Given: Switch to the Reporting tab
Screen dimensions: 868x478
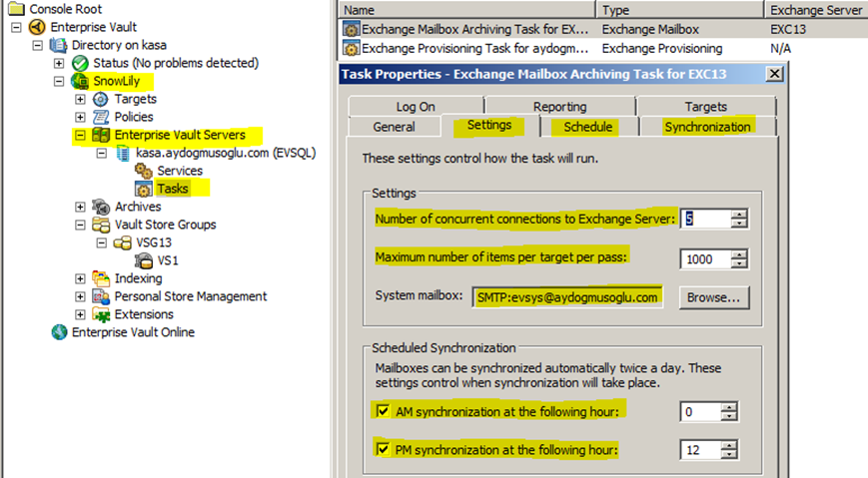Looking at the screenshot, I should (559, 107).
